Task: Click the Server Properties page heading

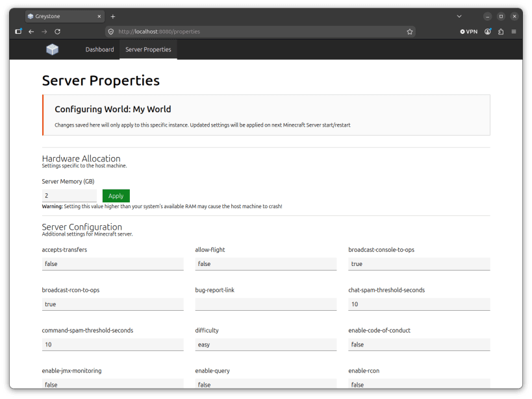Action: tap(101, 80)
